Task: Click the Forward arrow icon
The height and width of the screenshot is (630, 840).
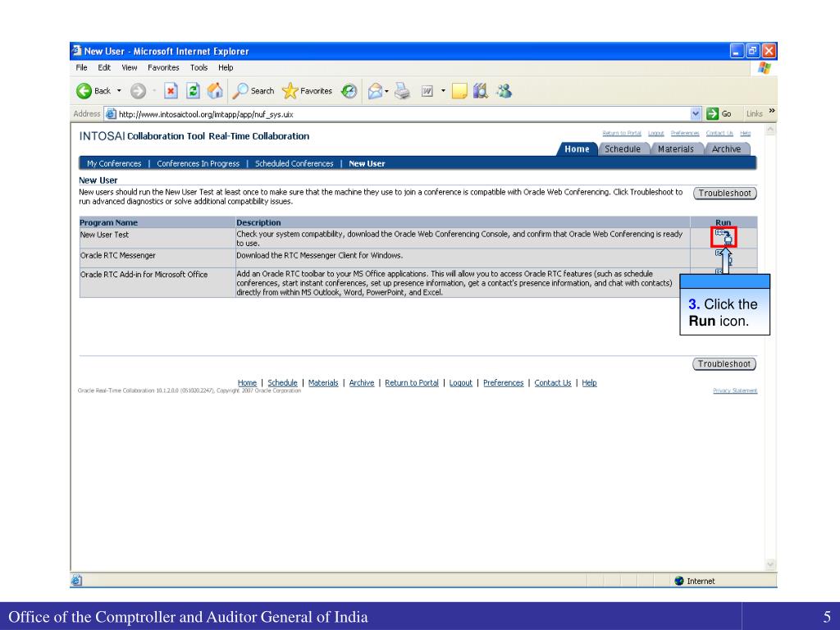Action: pyautogui.click(x=138, y=91)
